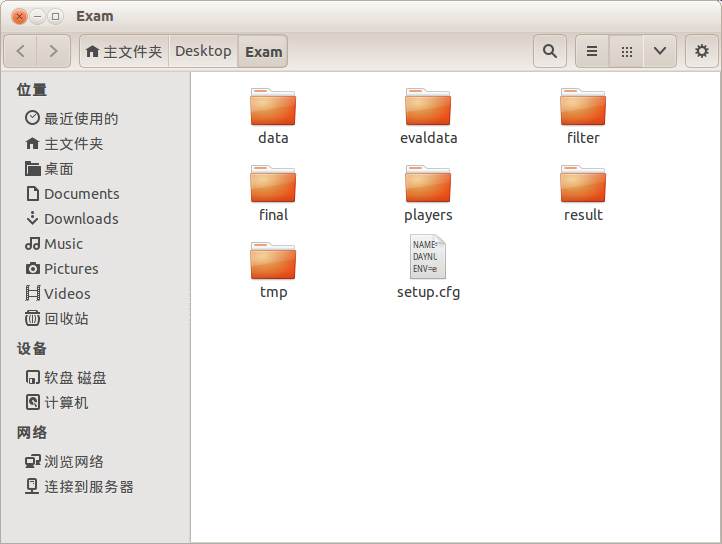This screenshot has width=722, height=544.
Task: Switch to list view
Action: click(592, 51)
